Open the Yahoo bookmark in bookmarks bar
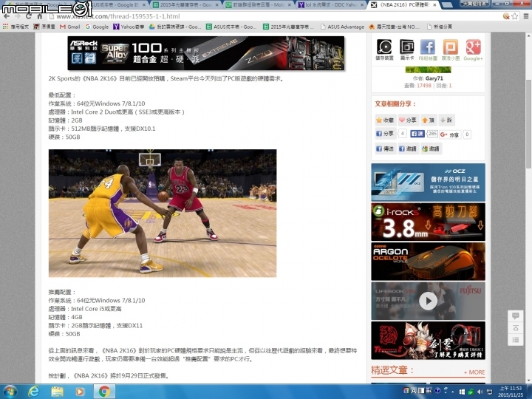 point(129,27)
